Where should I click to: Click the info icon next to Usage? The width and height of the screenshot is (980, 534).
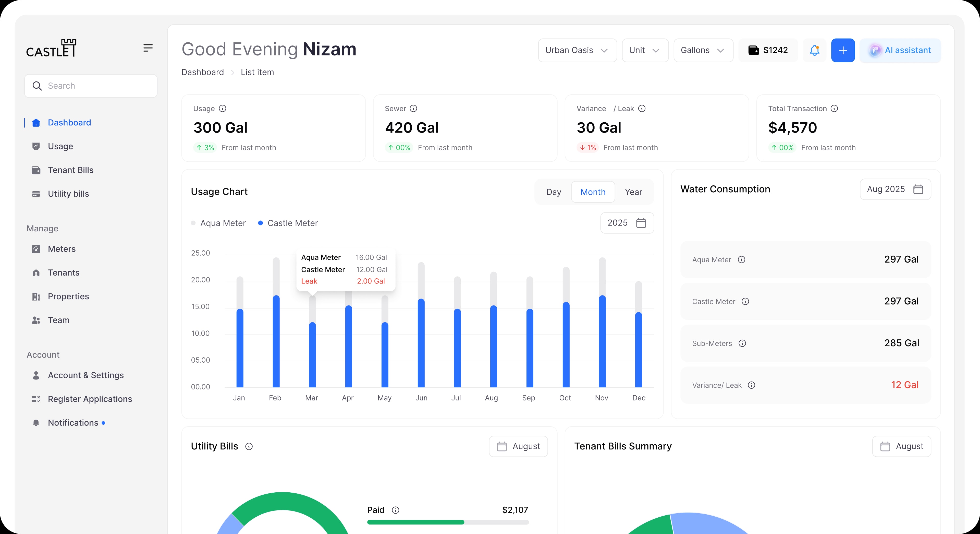[223, 109]
